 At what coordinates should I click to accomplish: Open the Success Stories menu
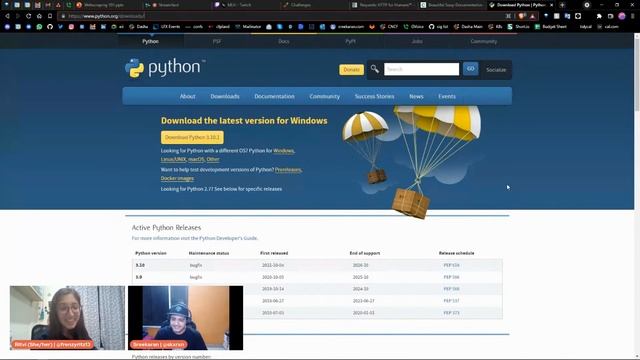(x=374, y=96)
